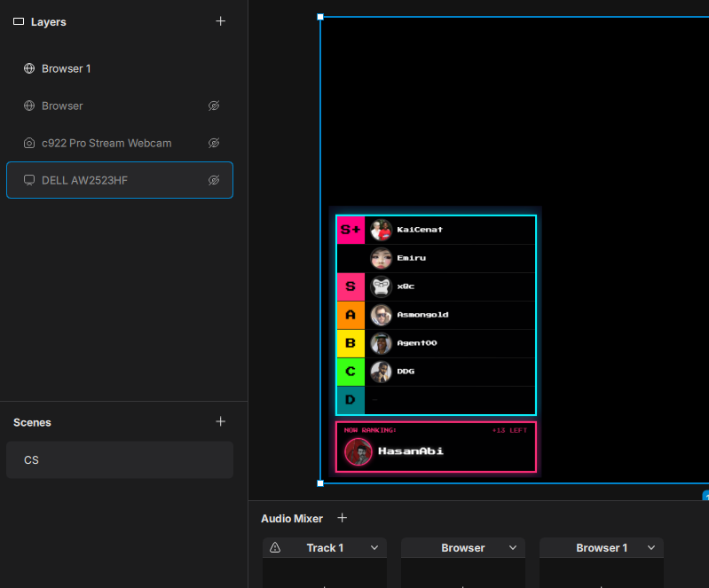Click monitor icon of DELL AW2523HF layer
Viewport: 709px width, 588px height.
coord(29,180)
